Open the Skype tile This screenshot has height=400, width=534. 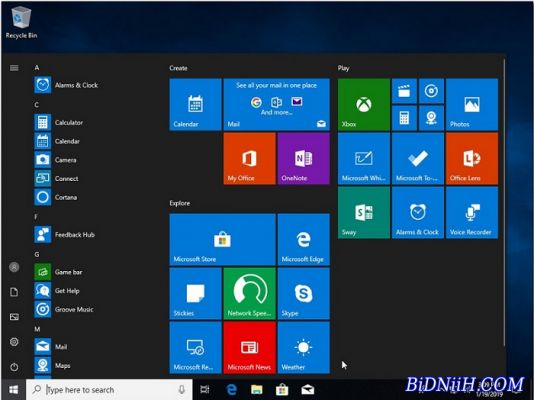tap(303, 294)
